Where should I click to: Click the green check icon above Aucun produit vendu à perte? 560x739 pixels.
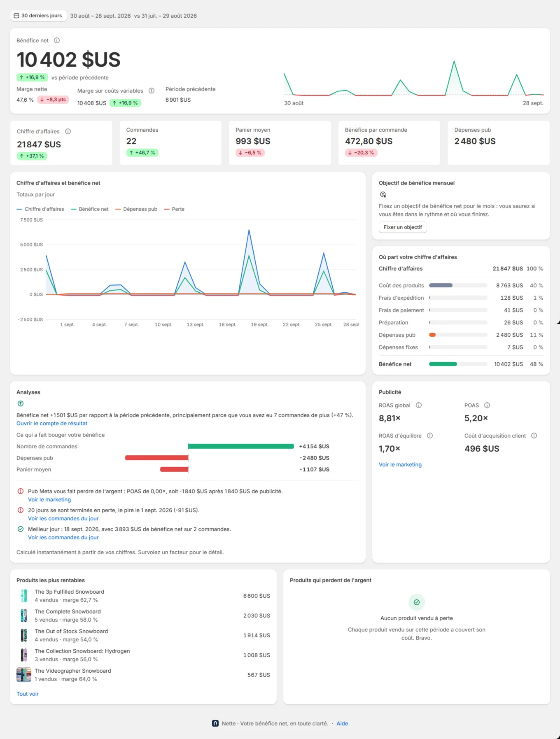(x=417, y=602)
